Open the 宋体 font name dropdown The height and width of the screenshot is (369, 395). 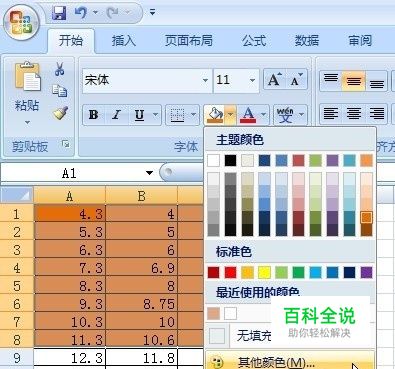pos(205,80)
